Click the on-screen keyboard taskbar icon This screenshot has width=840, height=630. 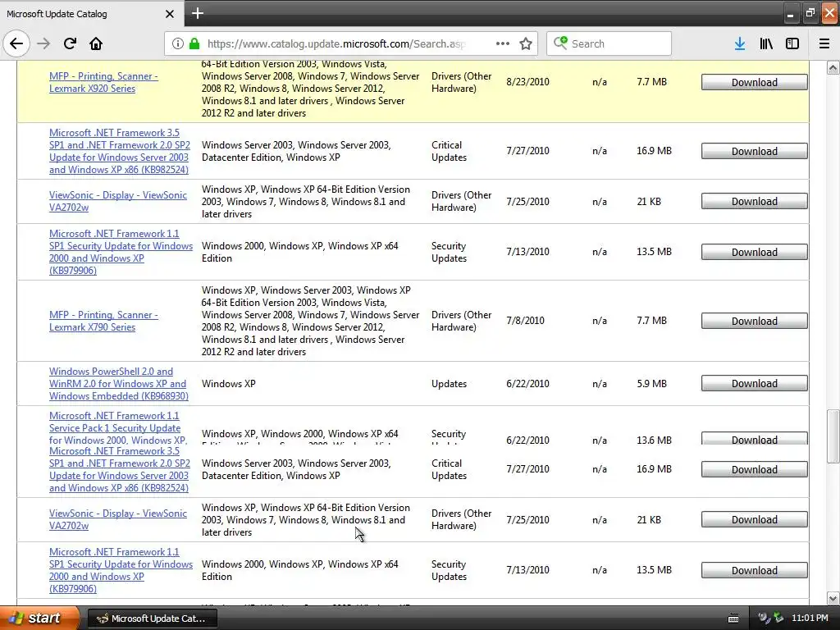[x=733, y=619]
